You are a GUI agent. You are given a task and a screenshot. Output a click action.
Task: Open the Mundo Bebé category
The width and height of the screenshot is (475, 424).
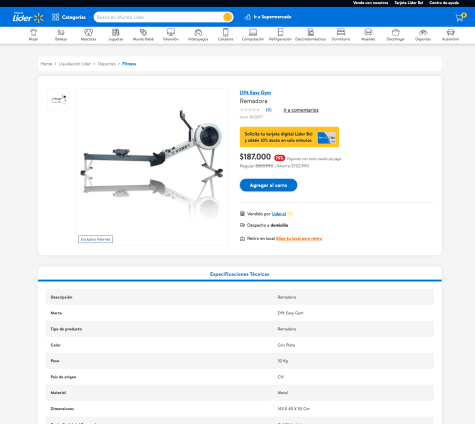(x=143, y=35)
